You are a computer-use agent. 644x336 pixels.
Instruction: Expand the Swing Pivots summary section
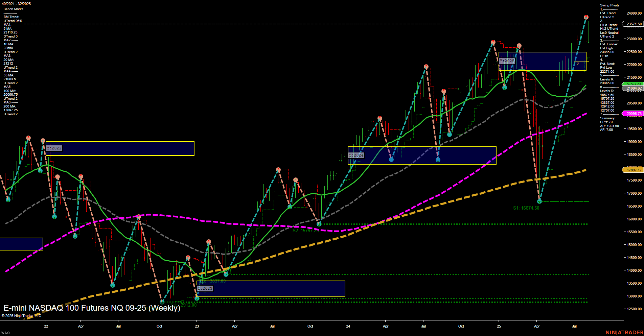pyautogui.click(x=611, y=5)
